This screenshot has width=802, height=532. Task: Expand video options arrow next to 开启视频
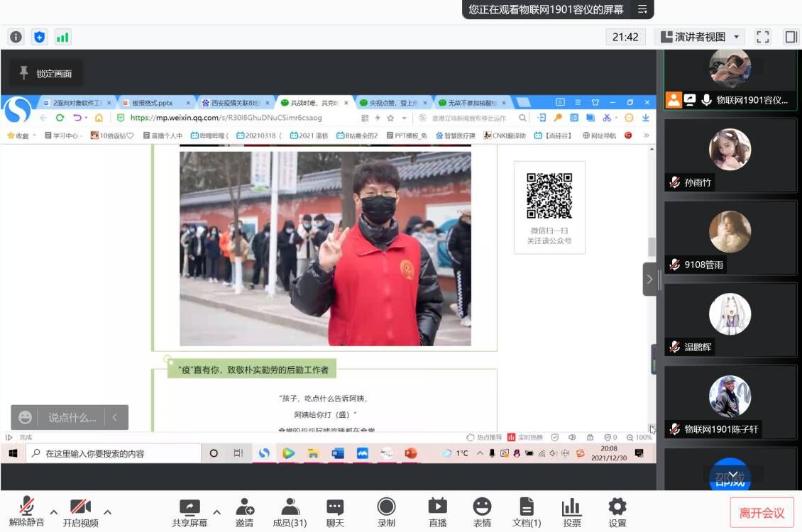click(x=107, y=511)
